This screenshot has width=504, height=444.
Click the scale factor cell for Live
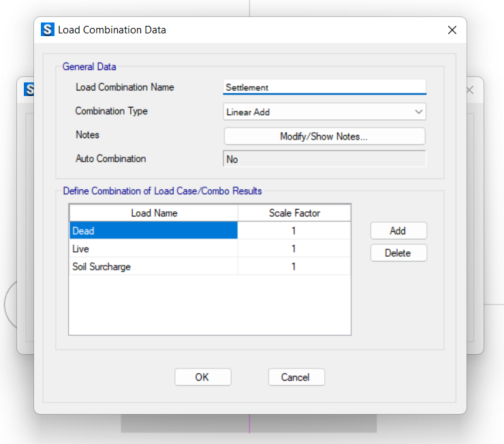pyautogui.click(x=294, y=249)
